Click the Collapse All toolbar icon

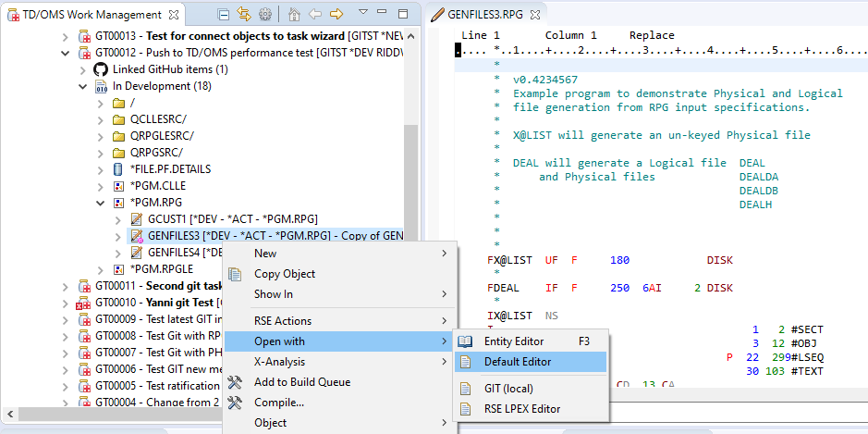[x=224, y=15]
